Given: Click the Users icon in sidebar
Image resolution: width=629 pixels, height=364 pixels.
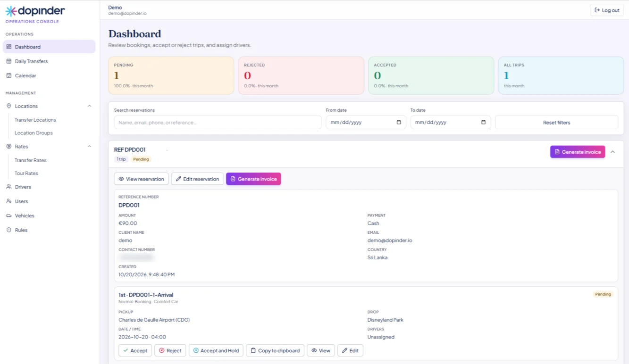Looking at the screenshot, I should click(9, 201).
